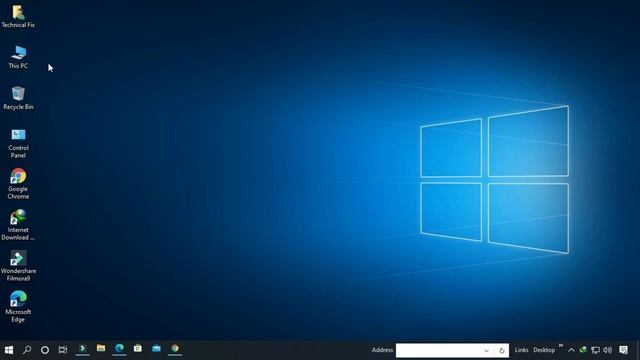Click the Address bar refresh button

[x=502, y=351]
